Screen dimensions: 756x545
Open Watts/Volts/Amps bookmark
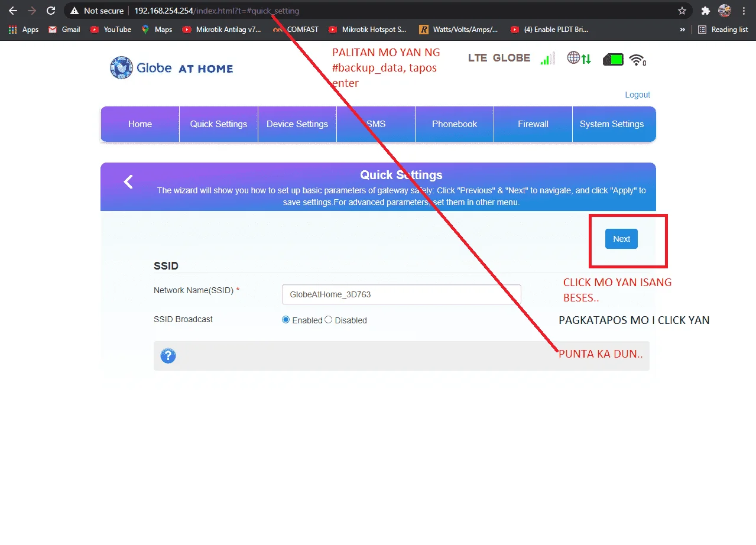tap(459, 30)
